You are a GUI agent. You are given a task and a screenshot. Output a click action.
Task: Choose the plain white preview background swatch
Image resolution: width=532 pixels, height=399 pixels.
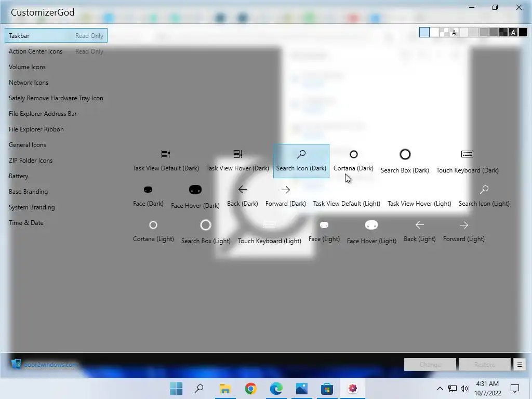click(x=434, y=32)
